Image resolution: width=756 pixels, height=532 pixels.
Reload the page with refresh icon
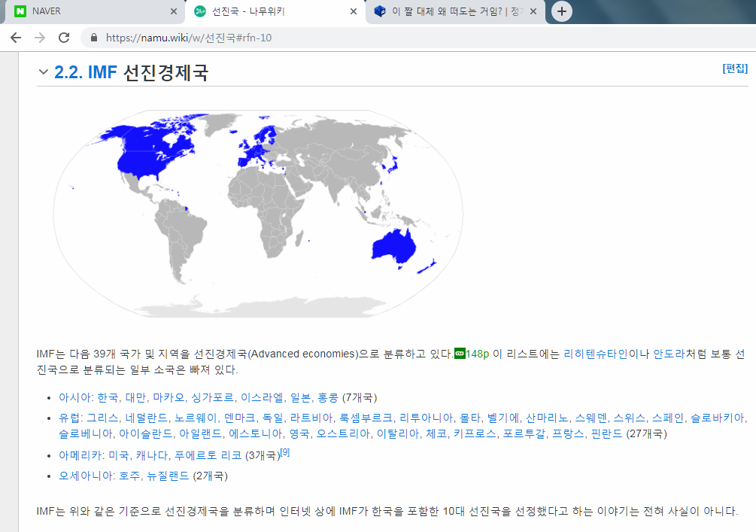point(64,38)
